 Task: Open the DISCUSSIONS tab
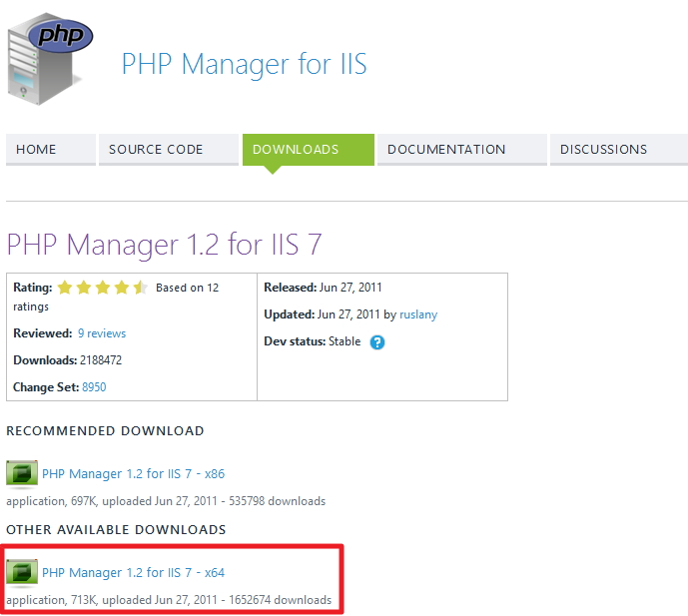tap(619, 150)
